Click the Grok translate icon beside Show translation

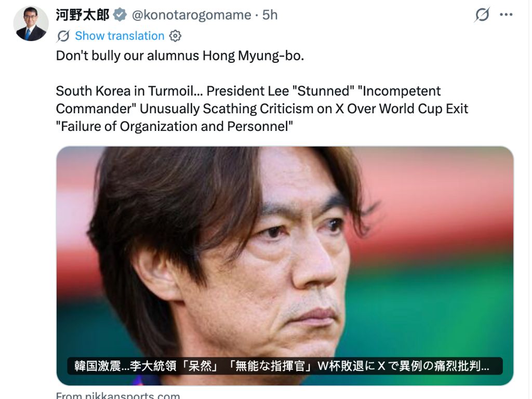63,36
